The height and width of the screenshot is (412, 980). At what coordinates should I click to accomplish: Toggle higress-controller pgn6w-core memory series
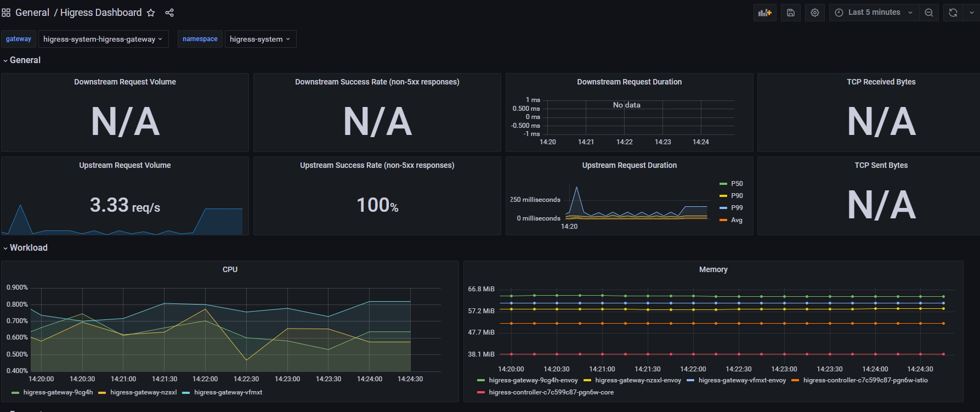(x=551, y=392)
